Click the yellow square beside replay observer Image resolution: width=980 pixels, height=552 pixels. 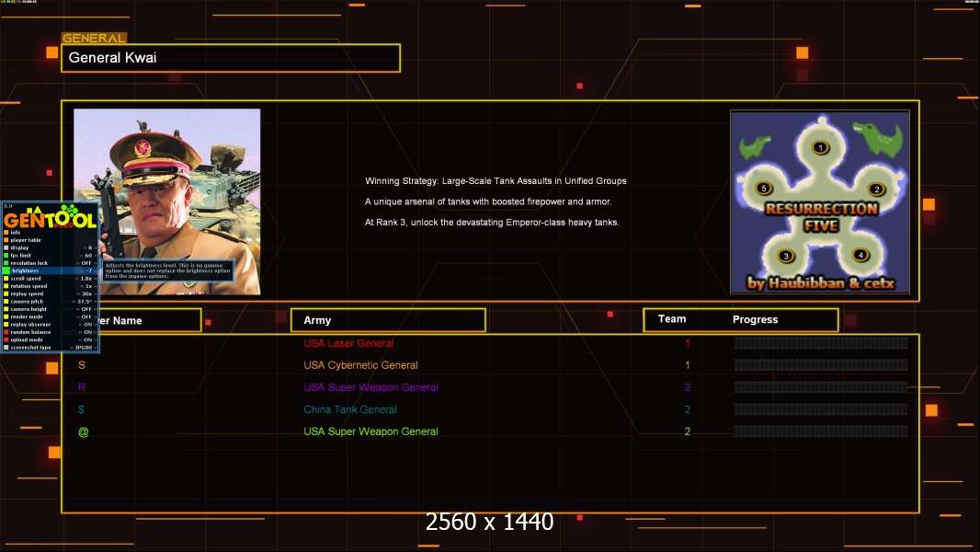6,325
